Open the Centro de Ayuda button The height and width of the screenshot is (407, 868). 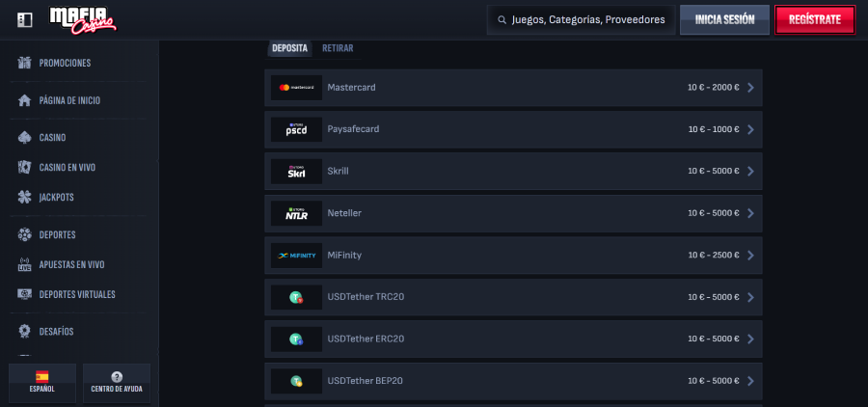coord(117,383)
